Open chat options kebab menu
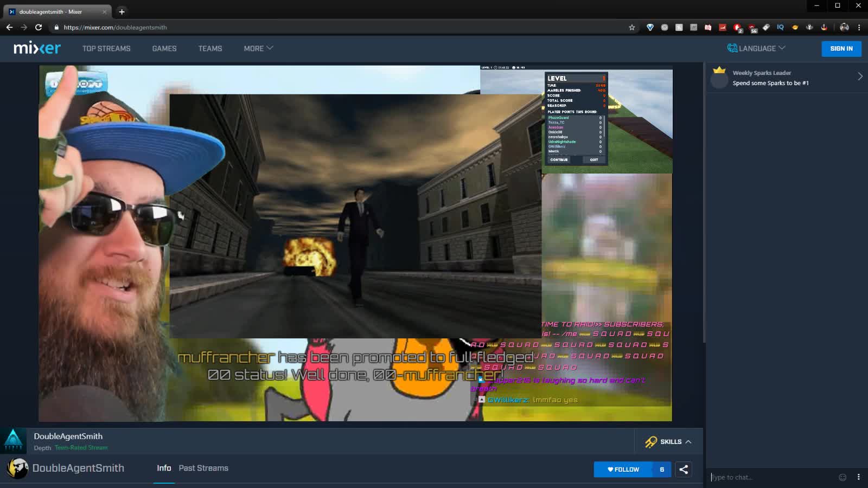Screen dimensions: 868x488 (858, 477)
